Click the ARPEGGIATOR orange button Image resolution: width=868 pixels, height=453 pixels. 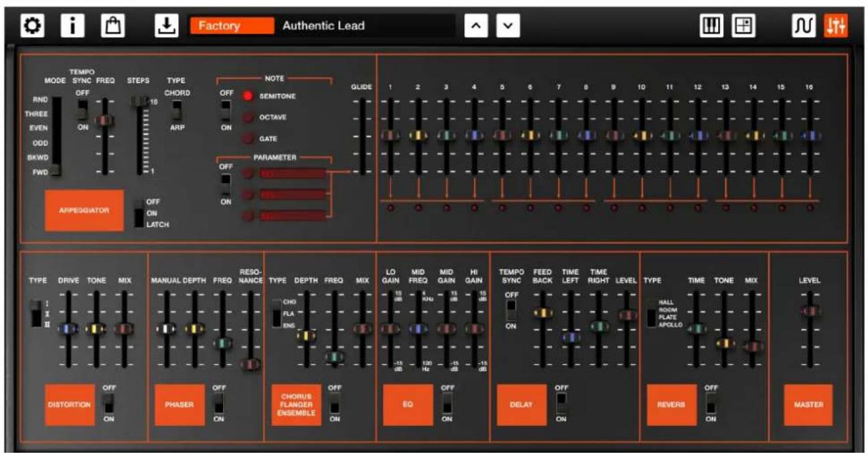coord(84,210)
